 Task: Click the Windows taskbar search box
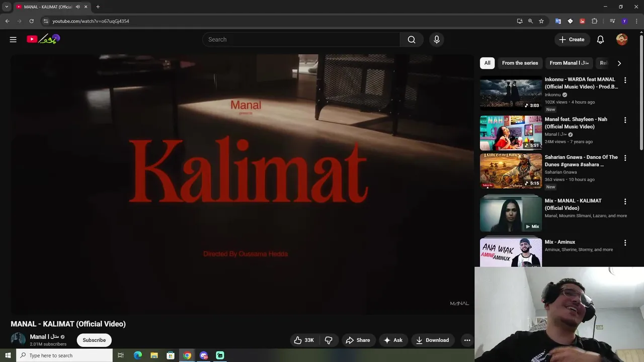pos(64,355)
